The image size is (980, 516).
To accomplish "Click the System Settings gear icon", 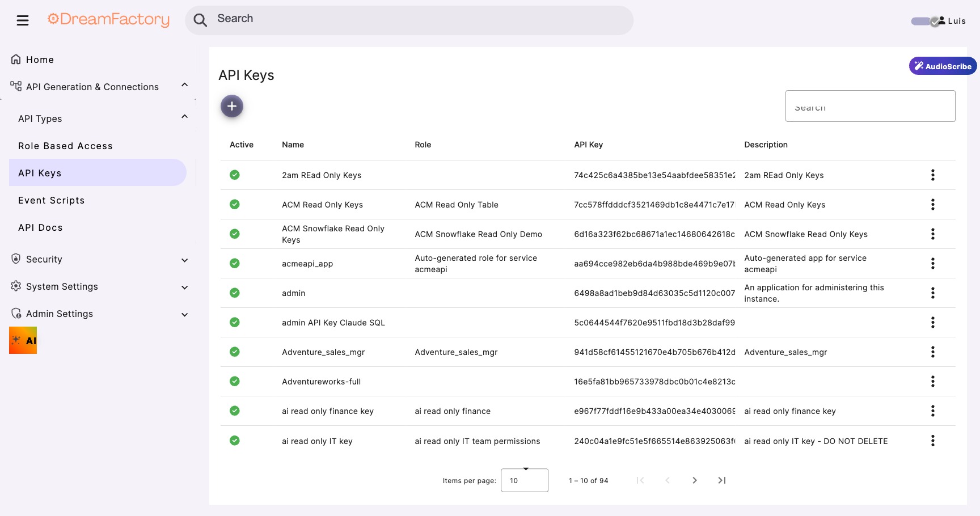I will tap(16, 286).
